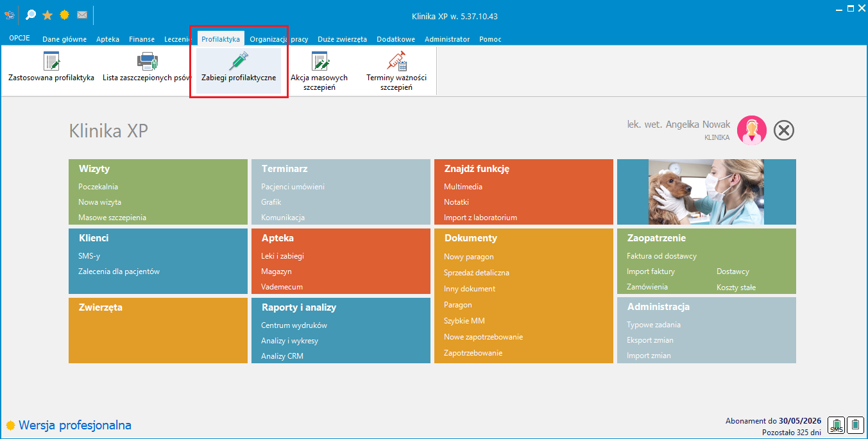Open Masowe szczepienia link
Viewport: 868px width, 439px height.
point(112,218)
